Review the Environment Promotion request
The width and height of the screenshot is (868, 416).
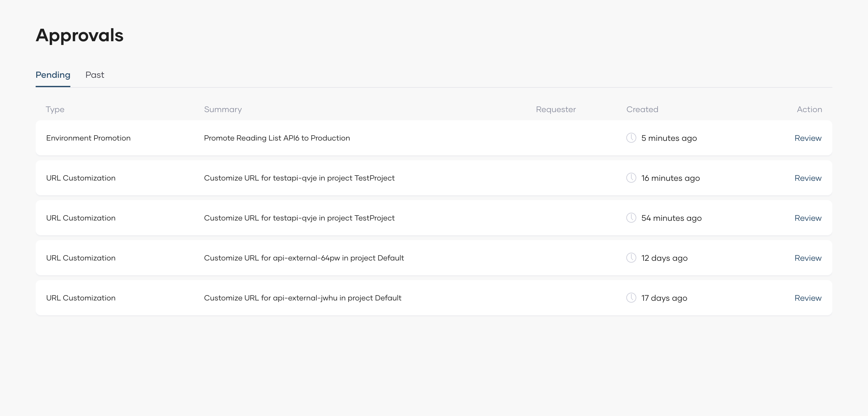point(808,138)
